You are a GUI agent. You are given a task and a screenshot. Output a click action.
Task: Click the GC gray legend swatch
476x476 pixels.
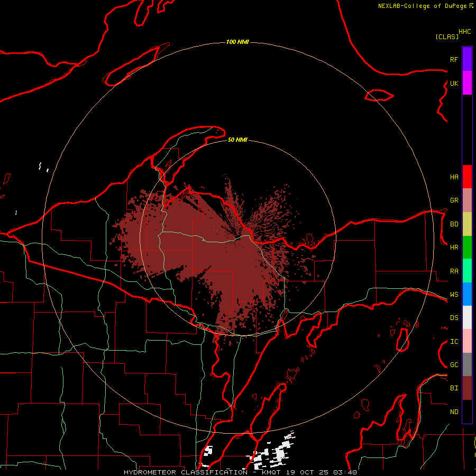click(x=467, y=364)
